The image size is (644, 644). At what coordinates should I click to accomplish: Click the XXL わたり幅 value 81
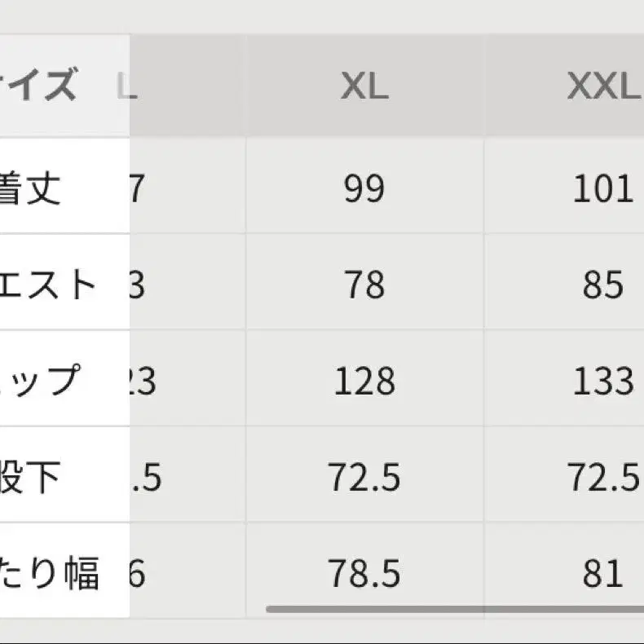602,574
